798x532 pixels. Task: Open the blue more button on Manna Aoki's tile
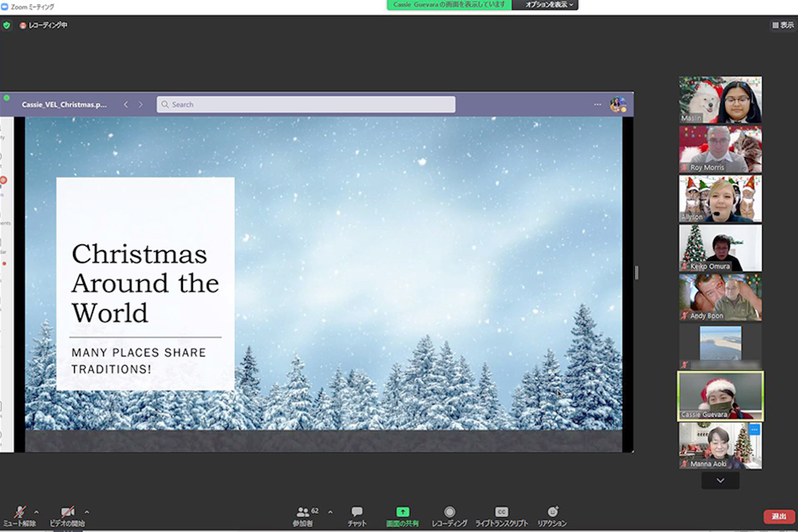coord(754,430)
